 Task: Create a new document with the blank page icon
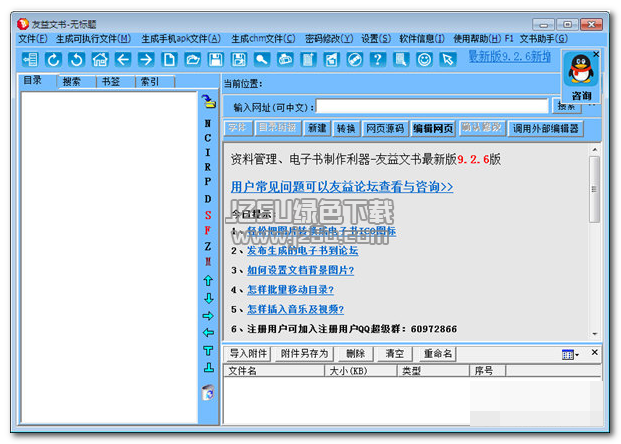click(170, 60)
